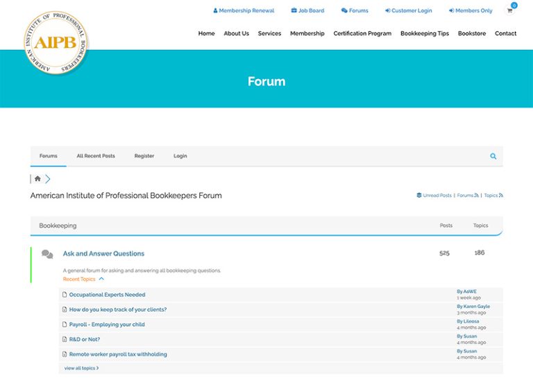533x392 pixels.
Task: Expand view all topics
Action: [x=81, y=368]
